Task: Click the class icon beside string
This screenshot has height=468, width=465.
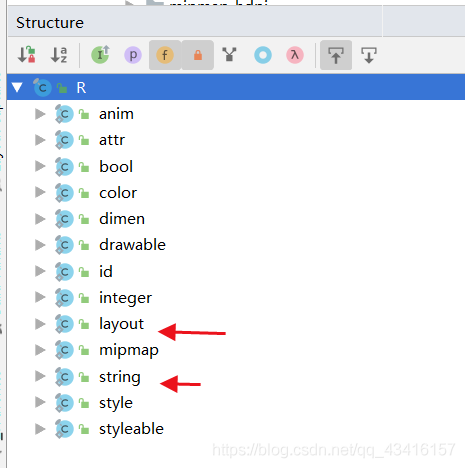Action: (x=64, y=376)
